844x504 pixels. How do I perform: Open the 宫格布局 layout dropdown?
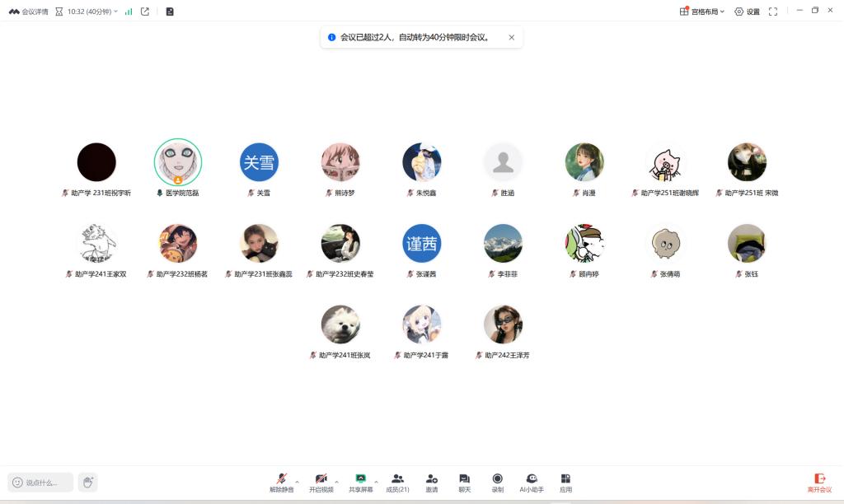(x=702, y=12)
